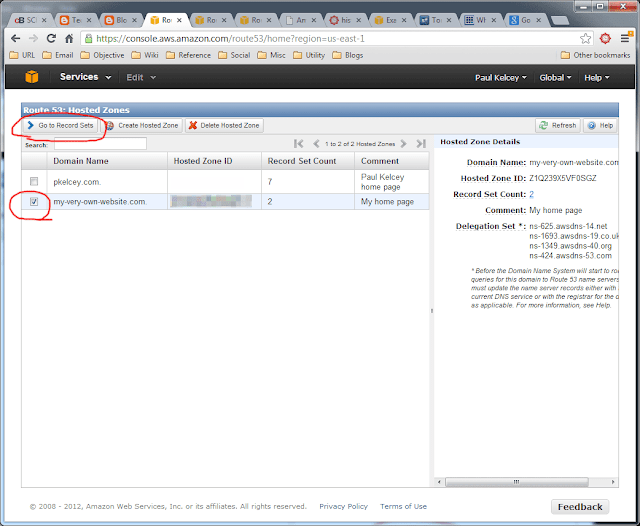Click the scrollbar right arrow in details panel

point(613,482)
